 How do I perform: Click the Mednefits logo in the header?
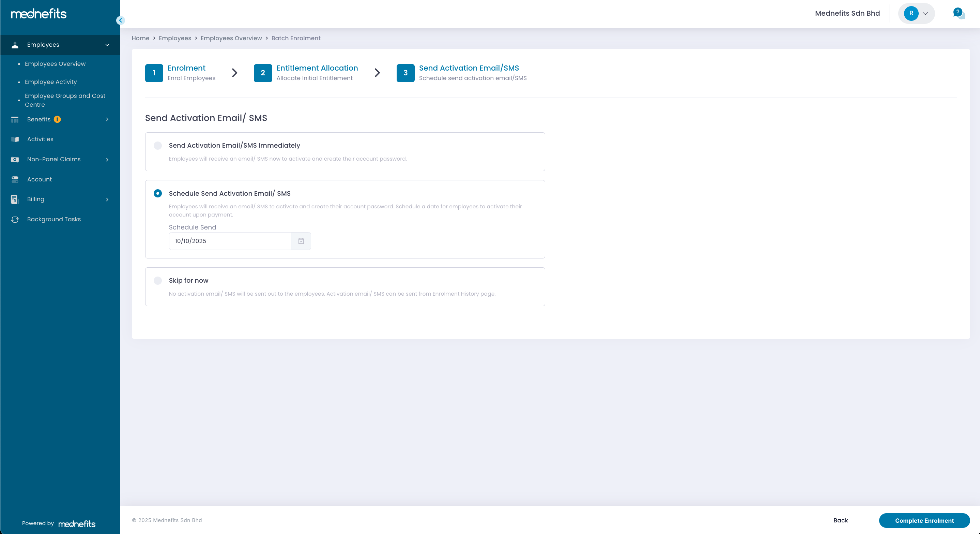point(39,14)
